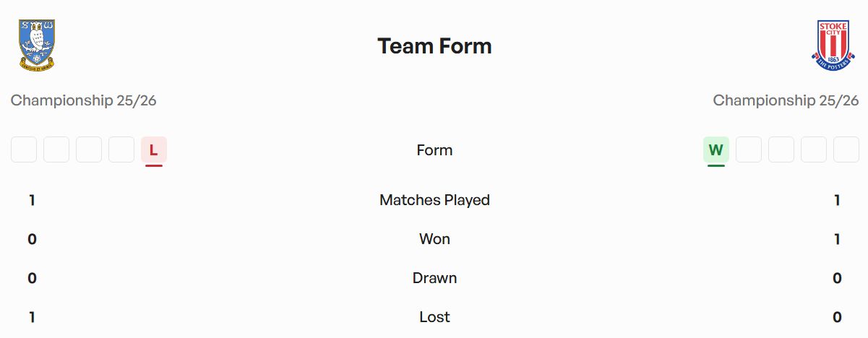Click the Sheffield Wednesday club crest
This screenshot has height=338, width=868.
38,45
